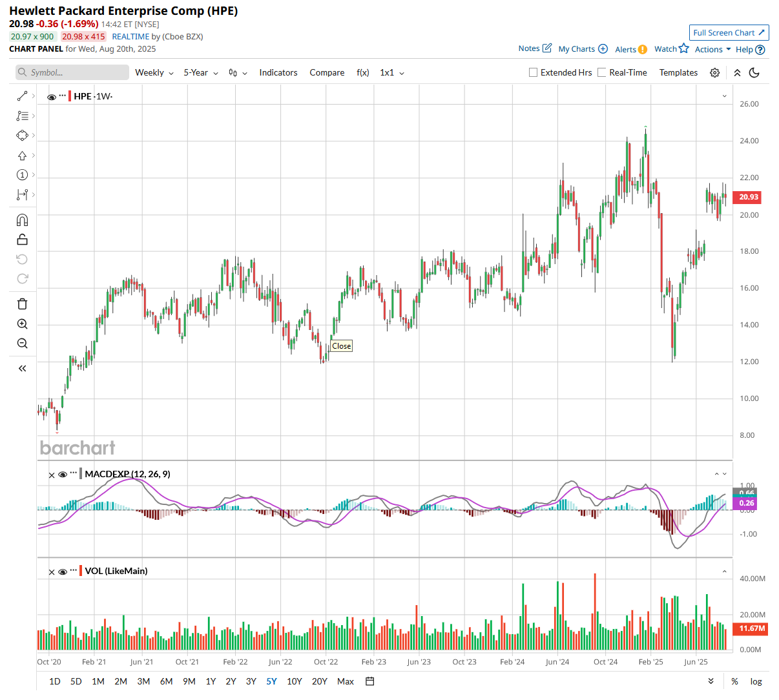Open Full Screen Chart

coord(729,33)
